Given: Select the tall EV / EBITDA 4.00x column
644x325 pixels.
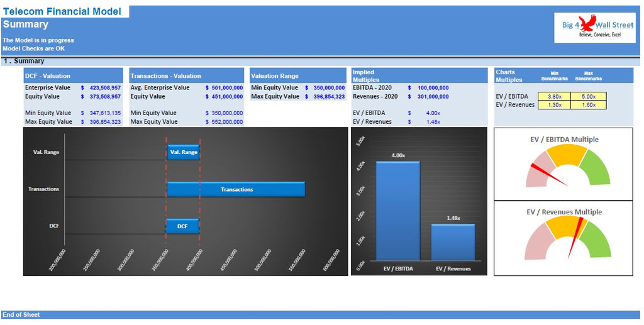Looking at the screenshot, I should click(x=397, y=211).
